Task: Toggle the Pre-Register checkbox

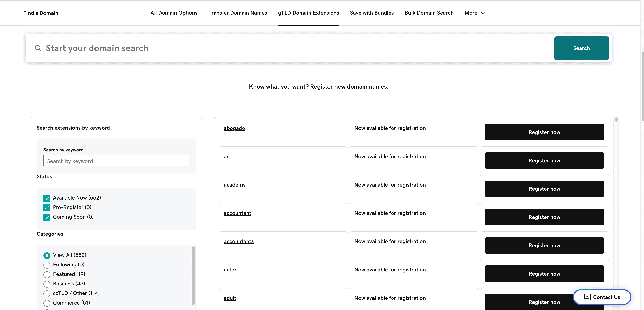Action: pyautogui.click(x=47, y=208)
